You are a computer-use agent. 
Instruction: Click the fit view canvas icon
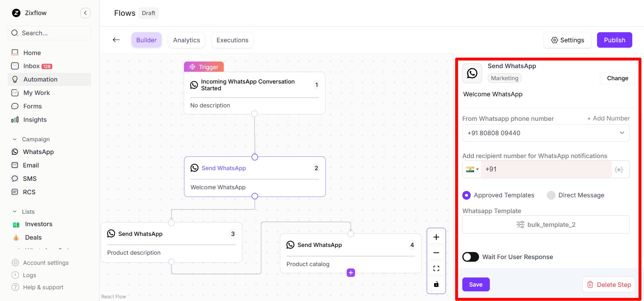point(436,268)
